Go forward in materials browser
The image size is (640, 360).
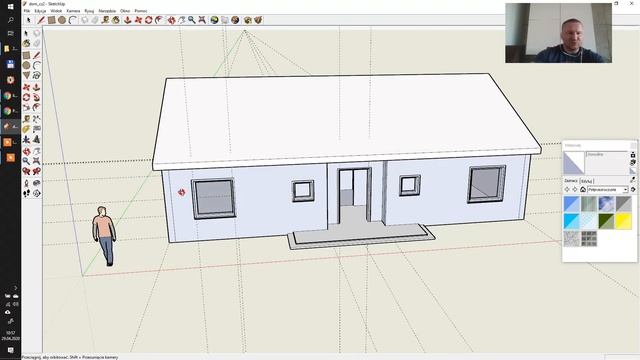pos(575,190)
